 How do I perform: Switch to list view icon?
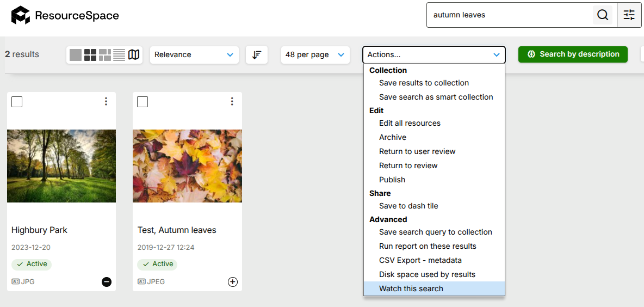click(x=119, y=54)
